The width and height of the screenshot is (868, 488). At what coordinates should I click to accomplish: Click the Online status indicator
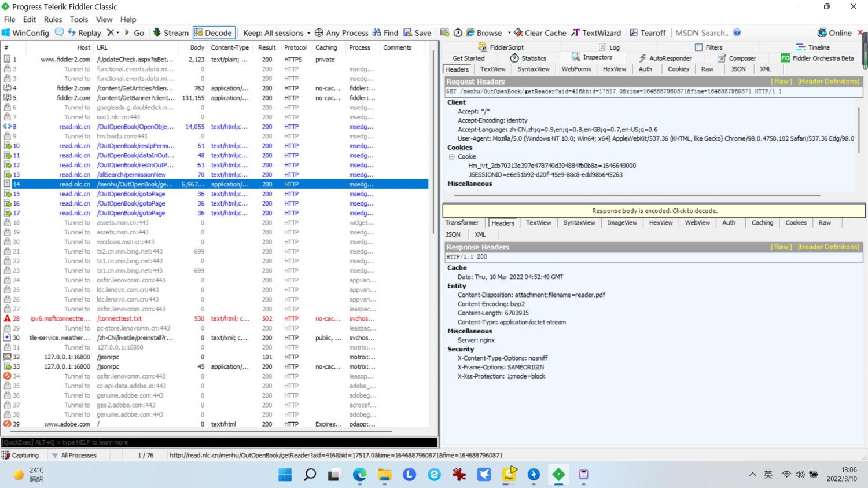834,33
